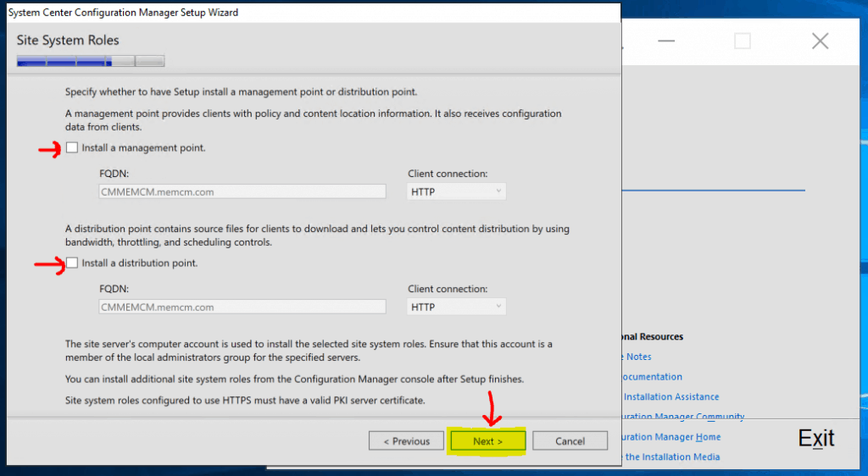Click the wizard title bar text
868x476 pixels.
click(123, 12)
